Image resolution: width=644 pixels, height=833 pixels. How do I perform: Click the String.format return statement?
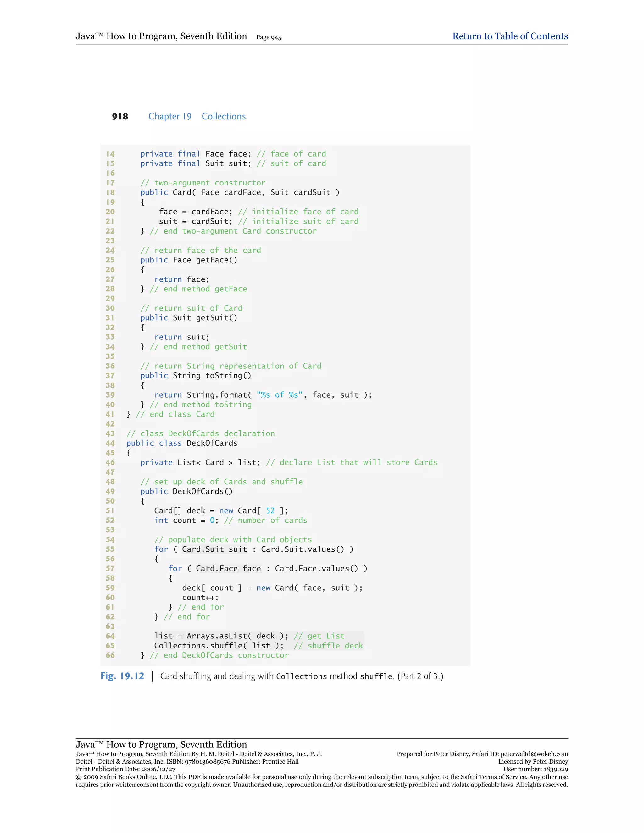[x=263, y=395]
